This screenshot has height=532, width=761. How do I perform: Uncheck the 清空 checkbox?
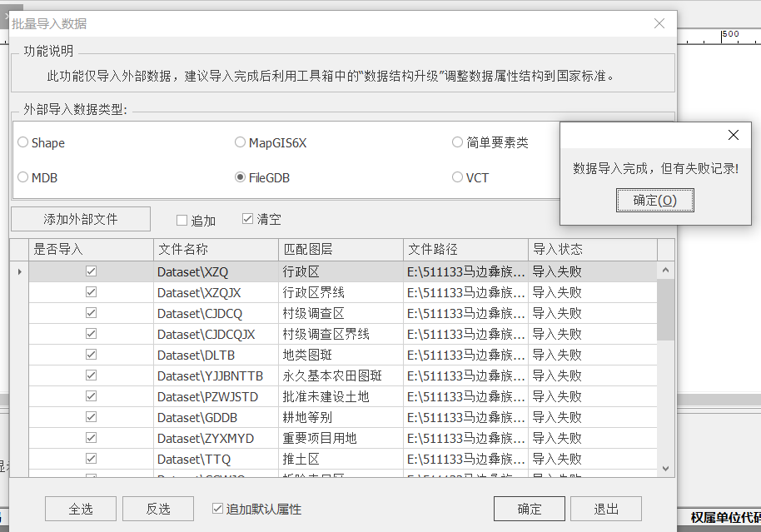(x=247, y=219)
